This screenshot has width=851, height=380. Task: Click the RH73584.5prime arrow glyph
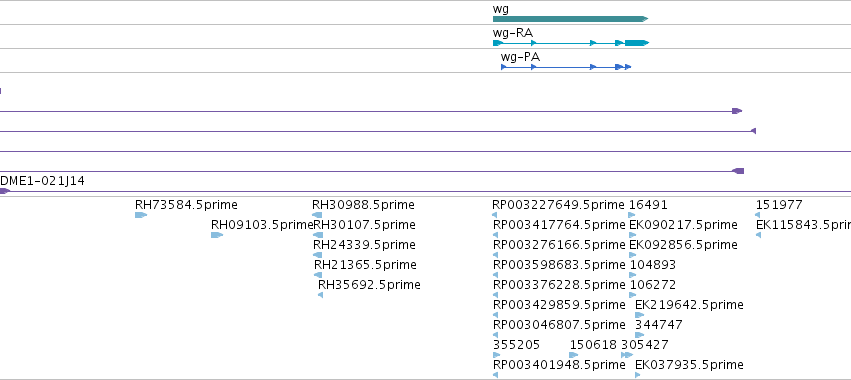[141, 215]
